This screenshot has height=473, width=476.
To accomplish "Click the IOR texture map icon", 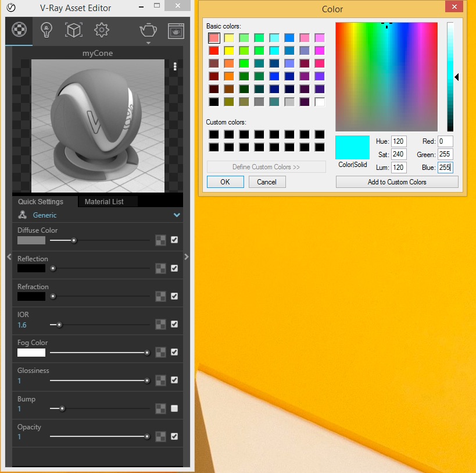I will click(160, 324).
